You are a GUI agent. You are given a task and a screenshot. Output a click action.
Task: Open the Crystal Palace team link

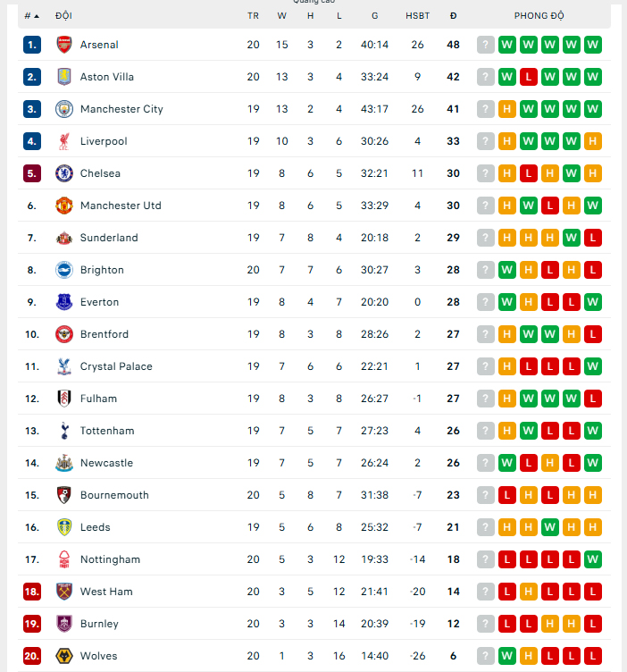116,366
